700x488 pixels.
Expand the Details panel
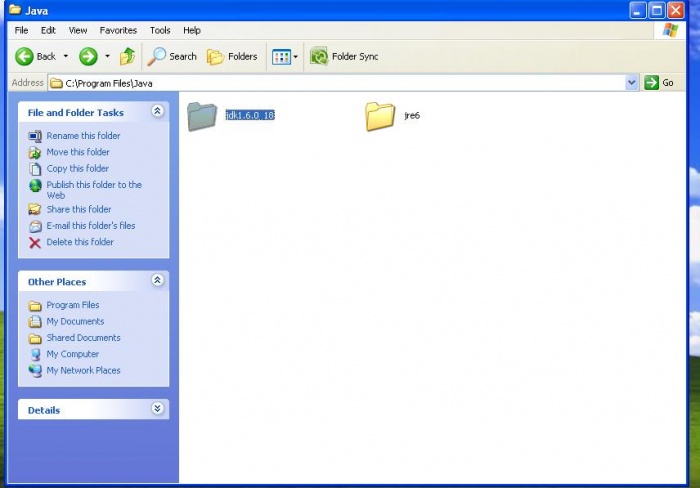157,408
